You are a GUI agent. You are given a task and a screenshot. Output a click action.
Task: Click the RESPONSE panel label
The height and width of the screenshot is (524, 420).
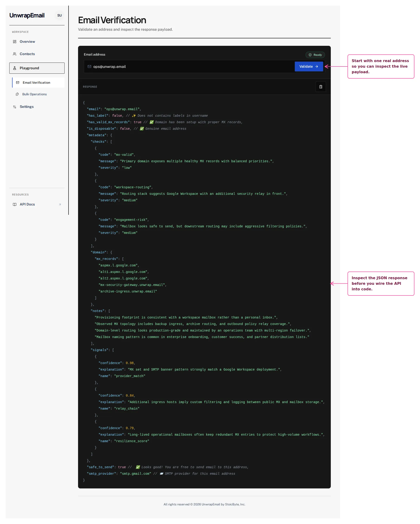90,87
